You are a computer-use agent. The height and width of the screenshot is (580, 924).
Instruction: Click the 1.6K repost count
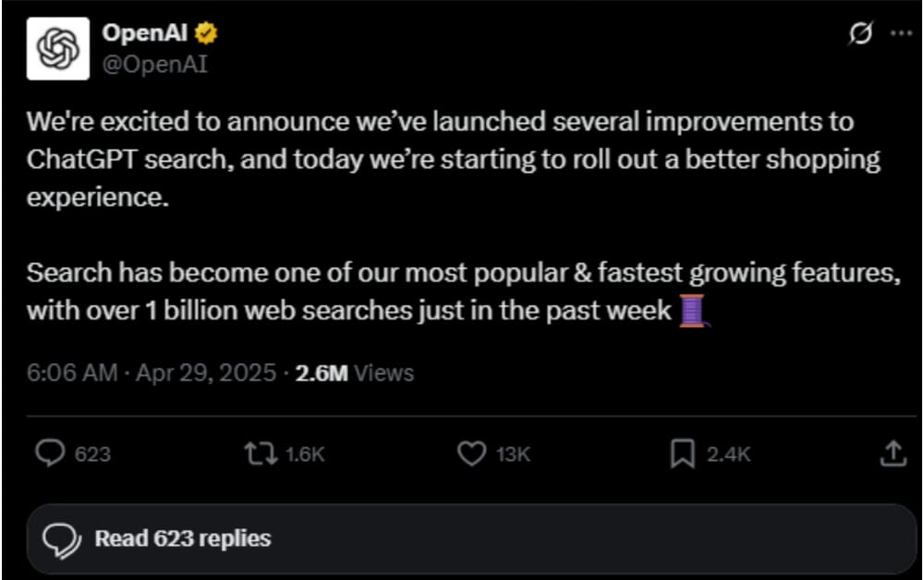coord(305,454)
